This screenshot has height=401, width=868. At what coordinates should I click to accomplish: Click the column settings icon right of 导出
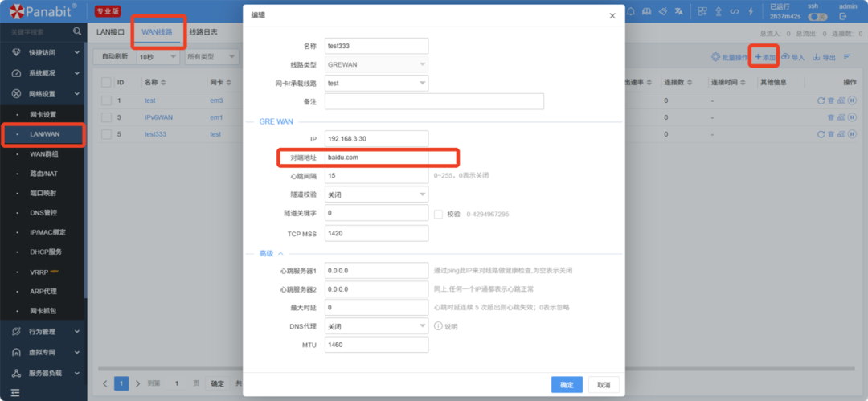click(847, 57)
